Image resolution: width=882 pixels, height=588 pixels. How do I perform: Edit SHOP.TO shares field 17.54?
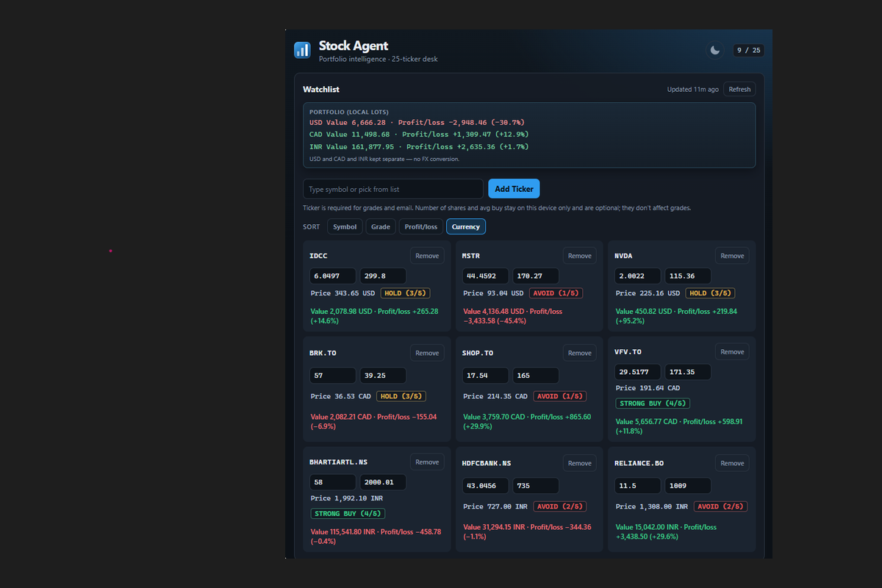(x=485, y=376)
